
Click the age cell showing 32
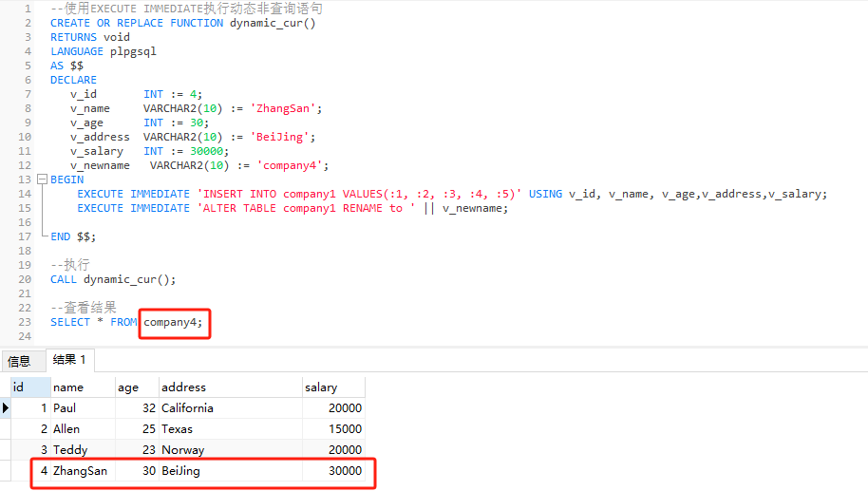[x=138, y=408]
